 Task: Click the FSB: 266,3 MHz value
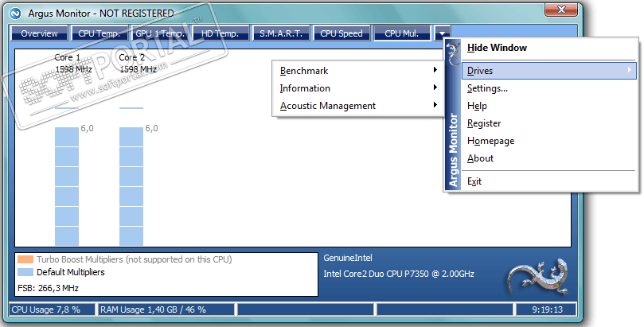tap(48, 288)
